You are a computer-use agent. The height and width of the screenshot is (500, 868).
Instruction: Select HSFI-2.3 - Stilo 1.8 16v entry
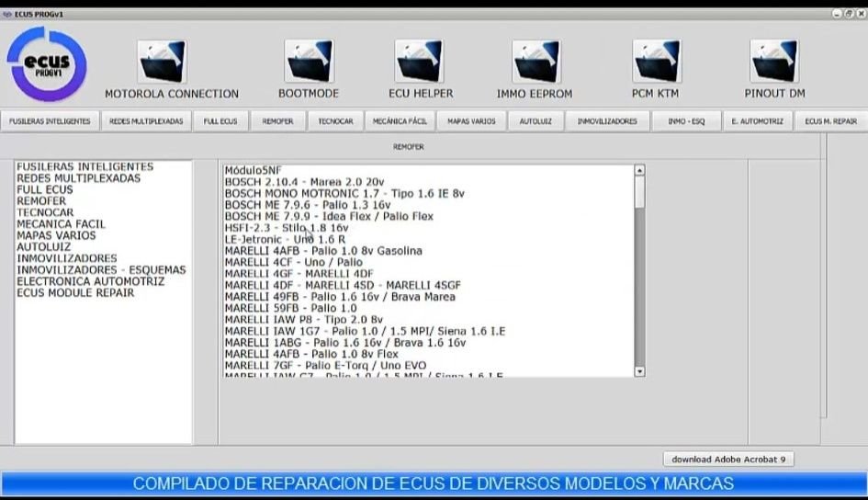[x=286, y=228]
